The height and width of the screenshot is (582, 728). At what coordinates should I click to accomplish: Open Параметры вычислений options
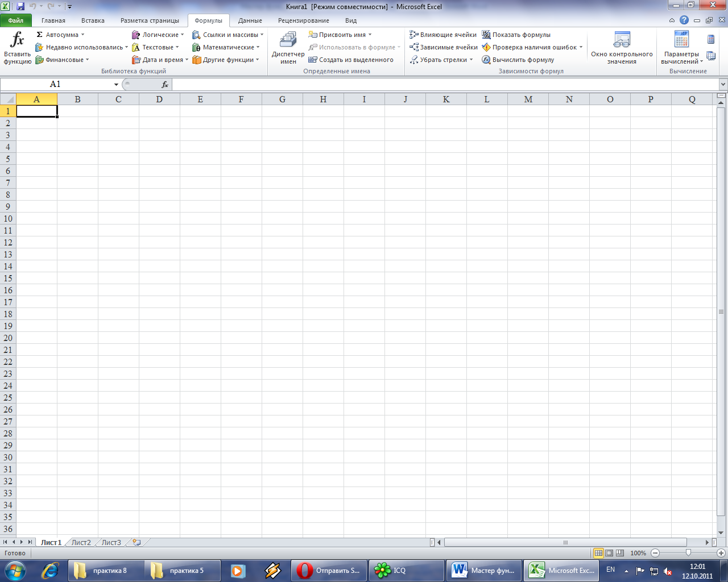tap(681, 48)
